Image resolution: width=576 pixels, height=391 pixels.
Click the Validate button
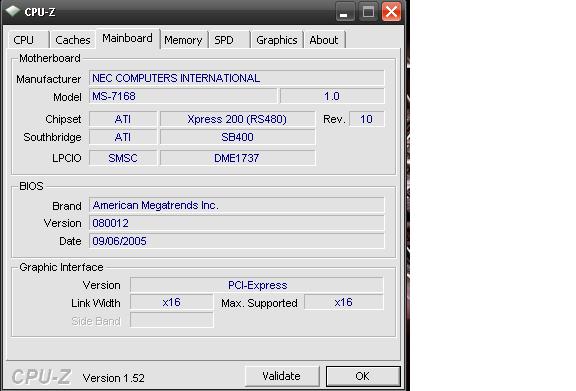click(x=282, y=376)
